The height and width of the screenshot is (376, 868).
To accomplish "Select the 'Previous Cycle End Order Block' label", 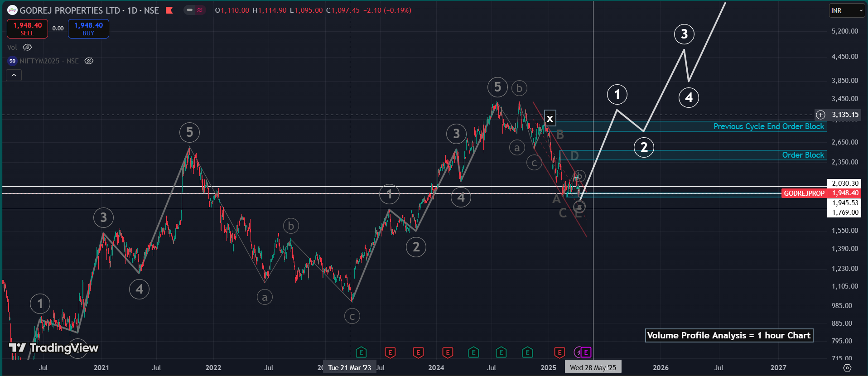I will [768, 126].
